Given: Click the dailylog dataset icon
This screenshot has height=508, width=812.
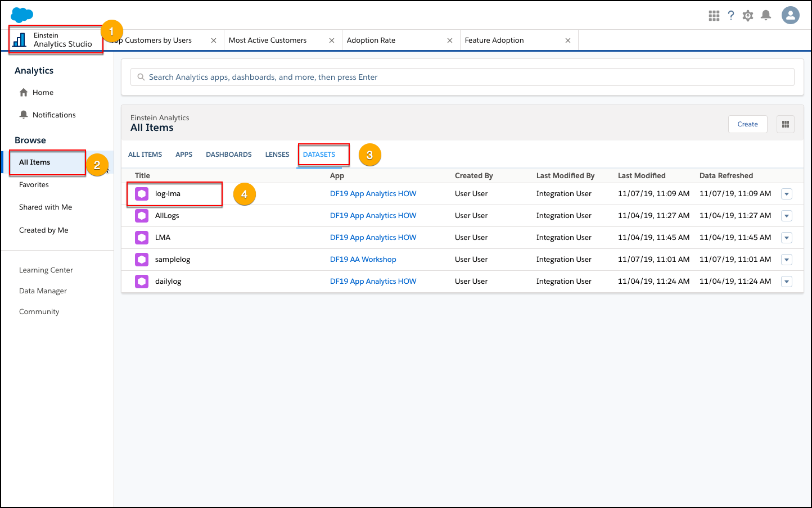Looking at the screenshot, I should point(142,282).
